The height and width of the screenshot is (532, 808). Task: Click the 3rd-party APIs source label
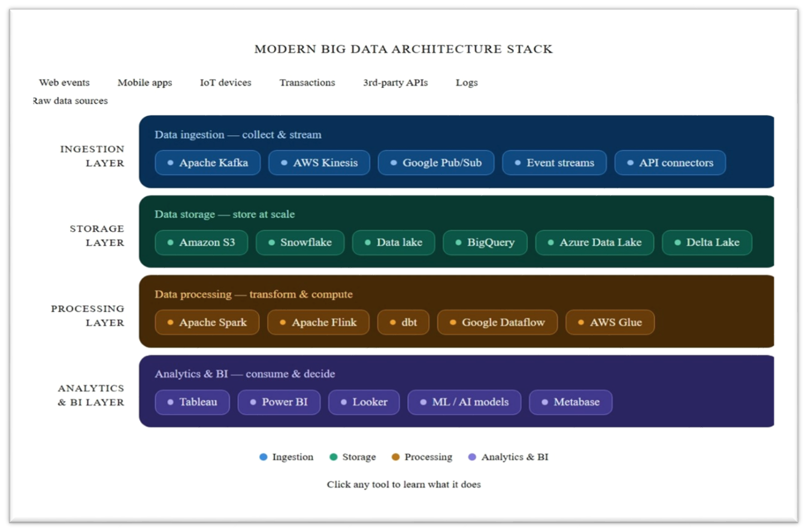click(395, 83)
